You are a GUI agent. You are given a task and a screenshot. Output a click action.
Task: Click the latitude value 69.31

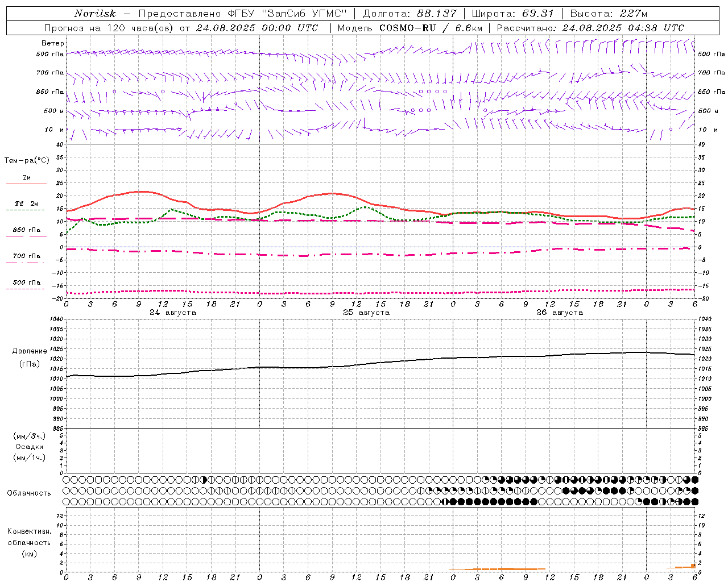tap(538, 14)
